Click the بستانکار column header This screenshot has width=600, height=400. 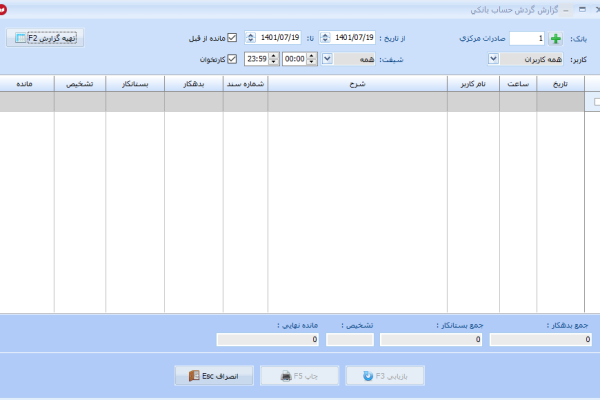tap(135, 84)
